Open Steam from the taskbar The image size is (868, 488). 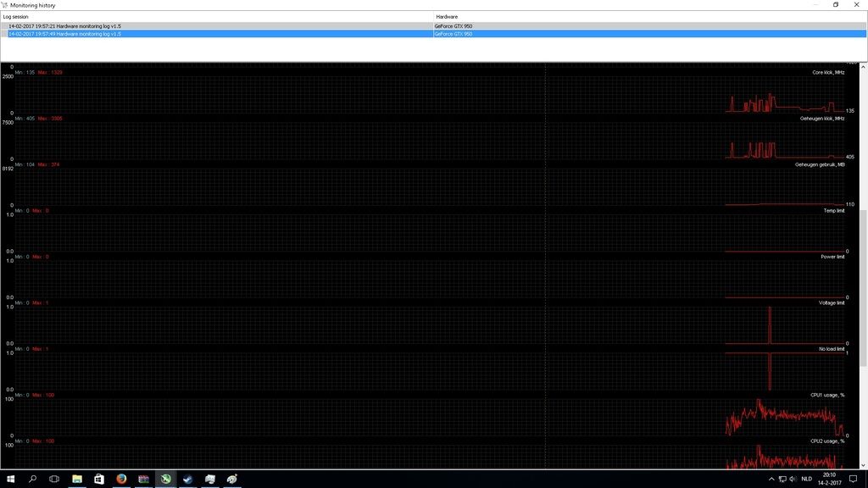coord(187,479)
